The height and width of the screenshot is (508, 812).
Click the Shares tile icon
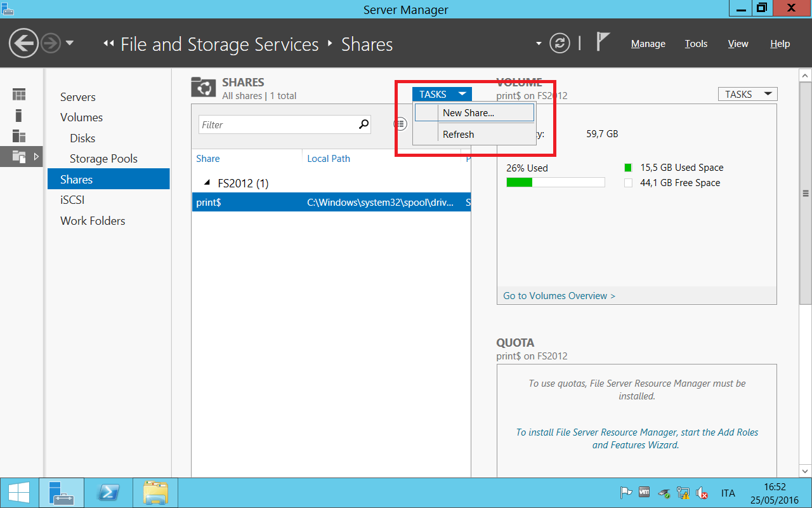click(x=204, y=88)
